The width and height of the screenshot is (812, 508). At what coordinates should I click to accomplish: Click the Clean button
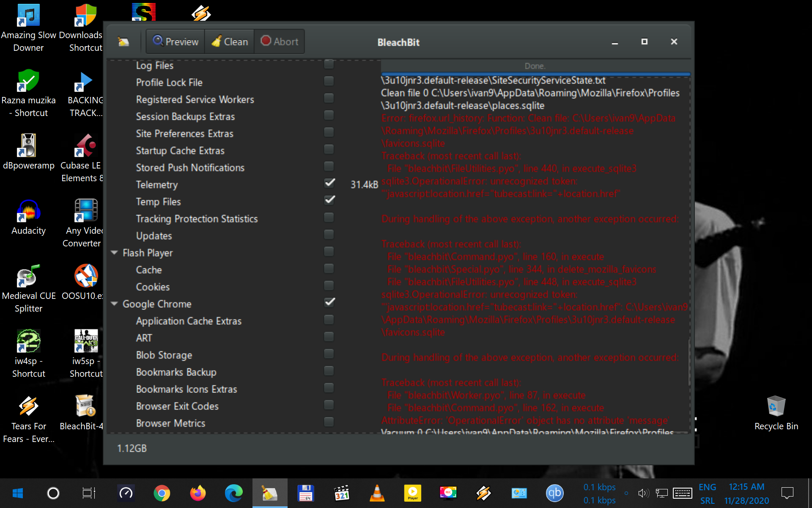(x=229, y=41)
